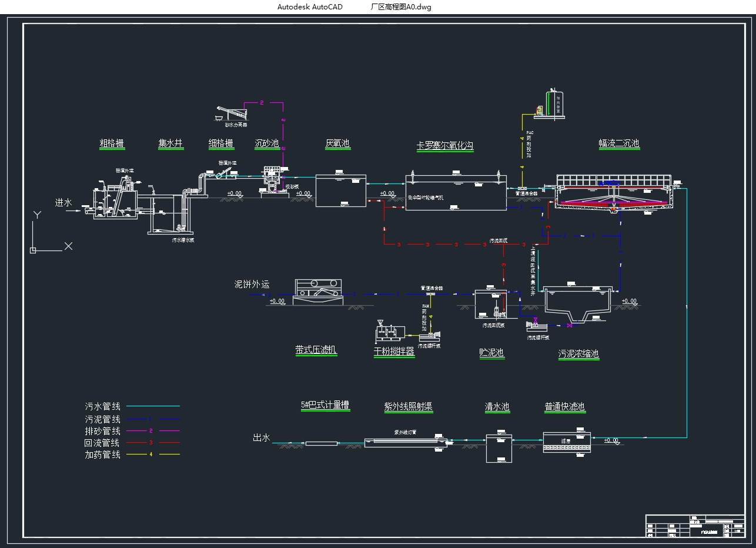Click the title block in drawing corner
This screenshot has height=548, width=756.
pyautogui.click(x=695, y=526)
